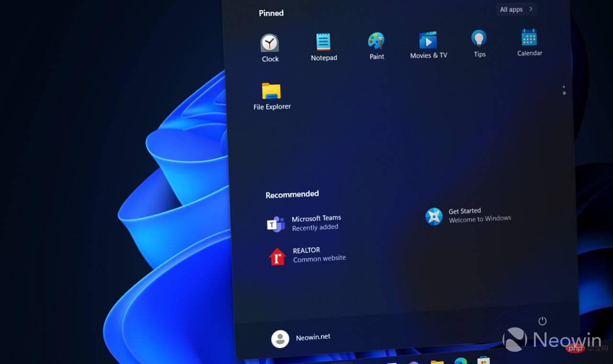The image size is (613, 364).
Task: Open Microsoft Store from the taskbar
Action: click(x=483, y=360)
